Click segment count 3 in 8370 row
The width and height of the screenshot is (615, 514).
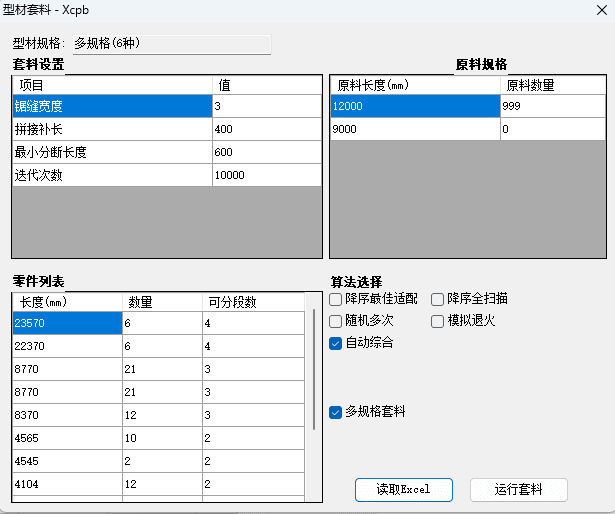253,415
